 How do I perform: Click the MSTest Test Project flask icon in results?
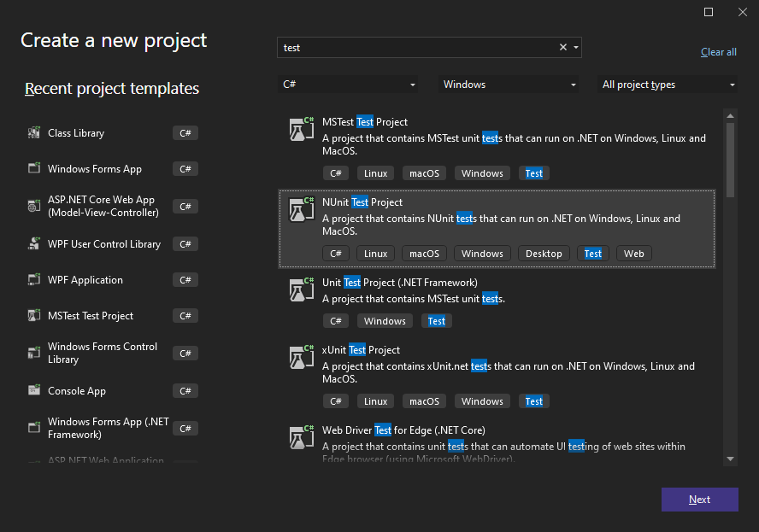point(302,129)
